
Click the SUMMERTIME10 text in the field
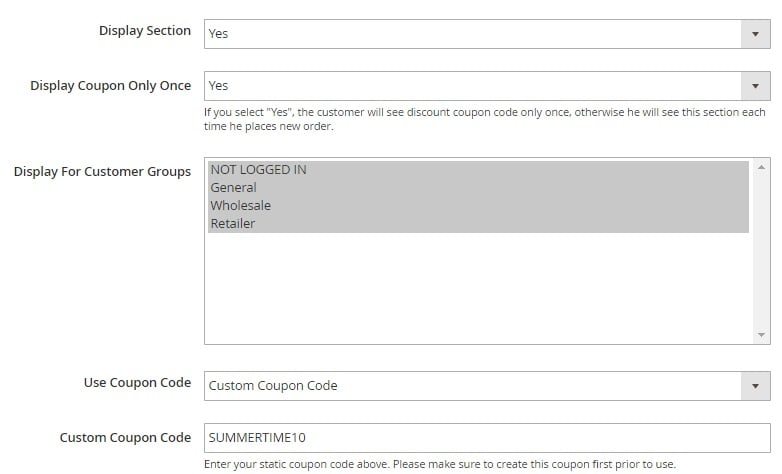click(x=257, y=438)
